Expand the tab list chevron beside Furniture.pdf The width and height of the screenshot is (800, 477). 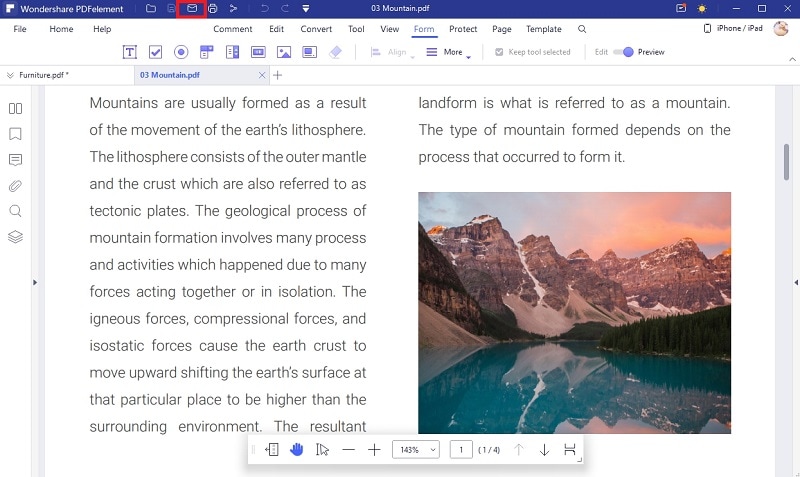click(x=10, y=76)
